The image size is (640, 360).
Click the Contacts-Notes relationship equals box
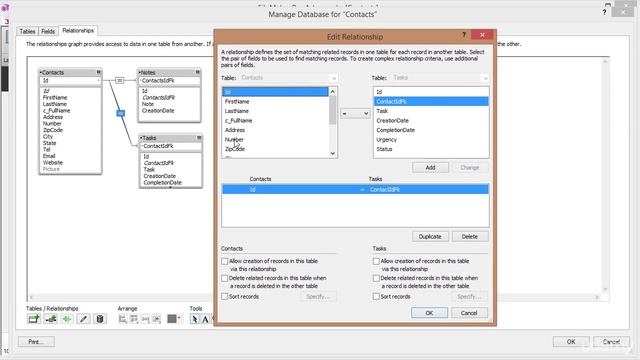119,80
